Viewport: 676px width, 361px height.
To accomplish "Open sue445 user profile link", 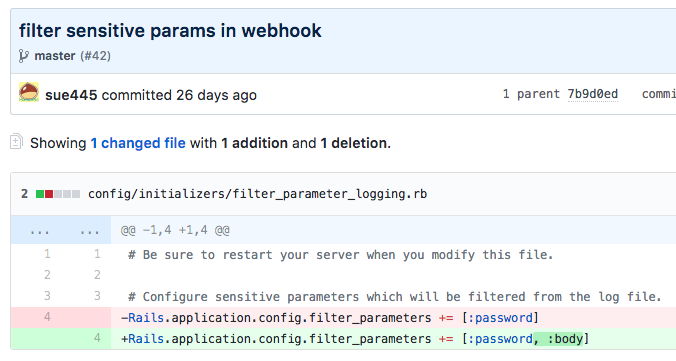I will [71, 95].
